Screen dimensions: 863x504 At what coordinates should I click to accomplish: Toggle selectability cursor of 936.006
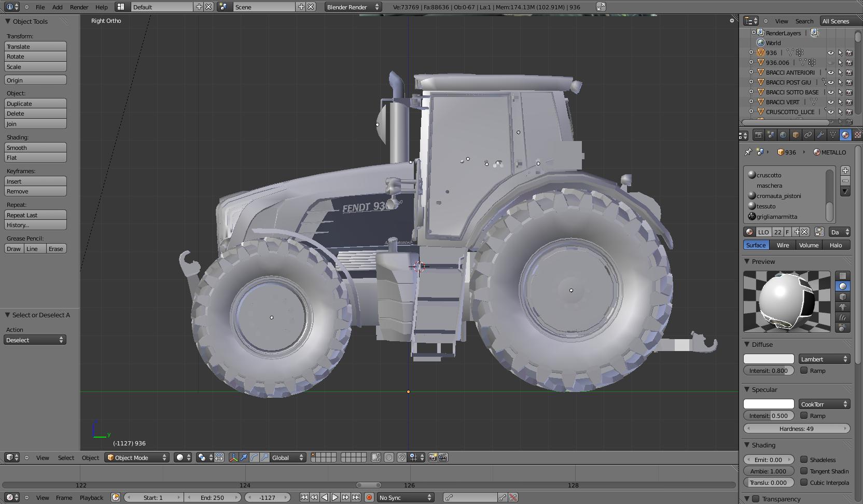(x=840, y=63)
